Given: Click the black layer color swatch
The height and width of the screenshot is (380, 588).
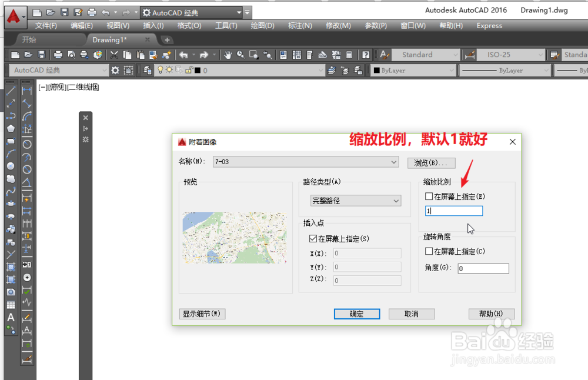Looking at the screenshot, I should pyautogui.click(x=198, y=70).
